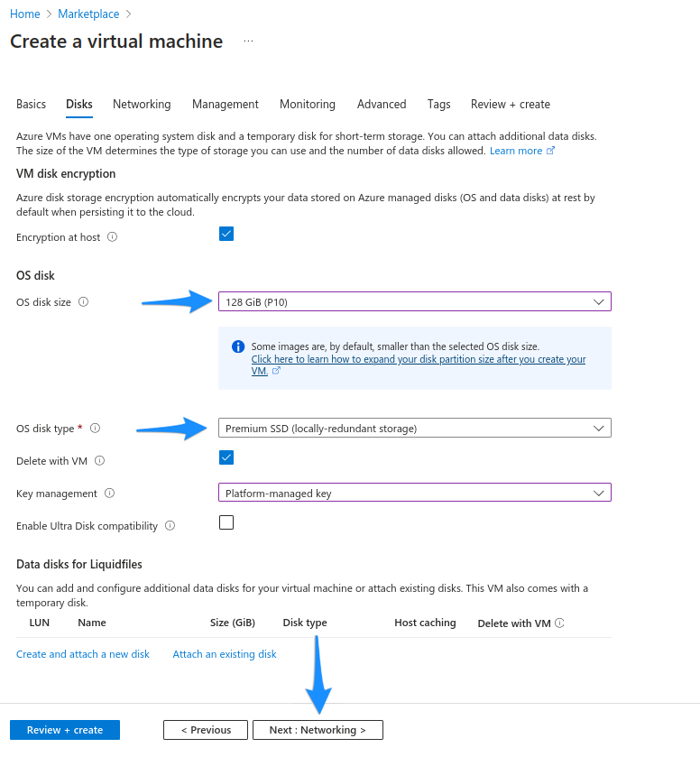Click Create and attach a new disk

83,653
